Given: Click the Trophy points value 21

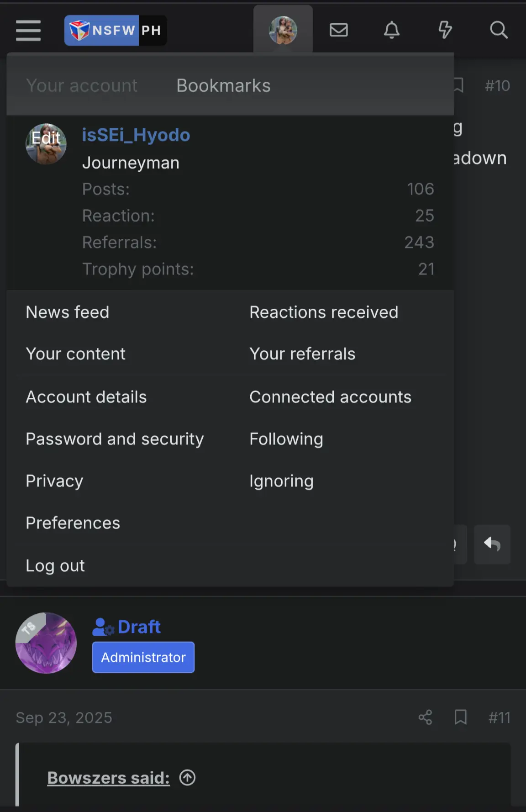Looking at the screenshot, I should [426, 269].
